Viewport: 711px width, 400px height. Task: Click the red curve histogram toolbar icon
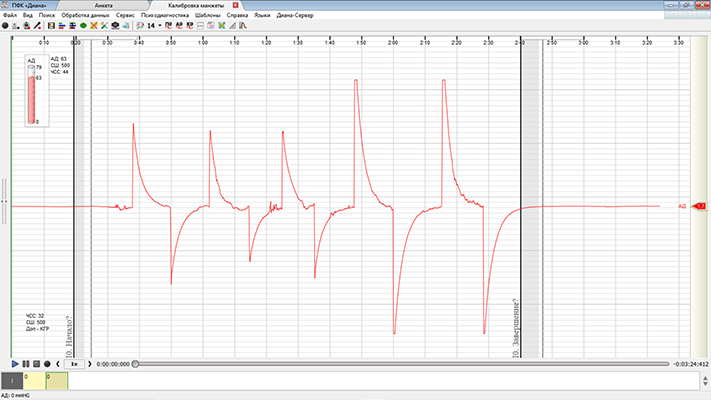pyautogui.click(x=243, y=26)
